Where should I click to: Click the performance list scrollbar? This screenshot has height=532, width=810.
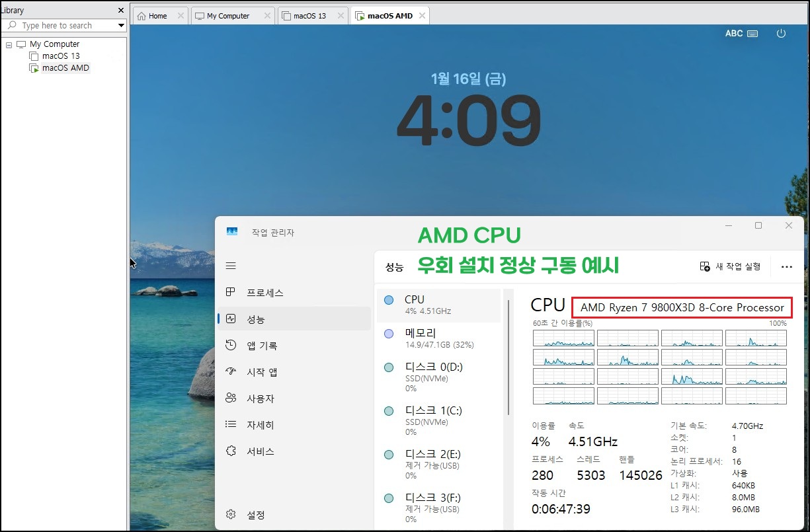point(508,357)
